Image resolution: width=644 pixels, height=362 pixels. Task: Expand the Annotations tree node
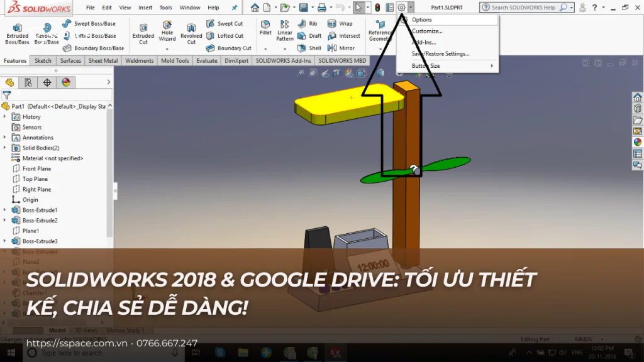(5, 138)
